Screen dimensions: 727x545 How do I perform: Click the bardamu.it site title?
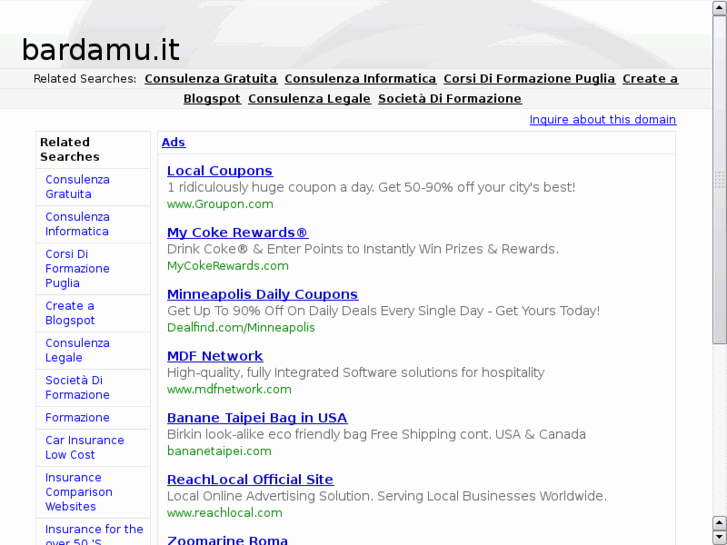pyautogui.click(x=101, y=50)
